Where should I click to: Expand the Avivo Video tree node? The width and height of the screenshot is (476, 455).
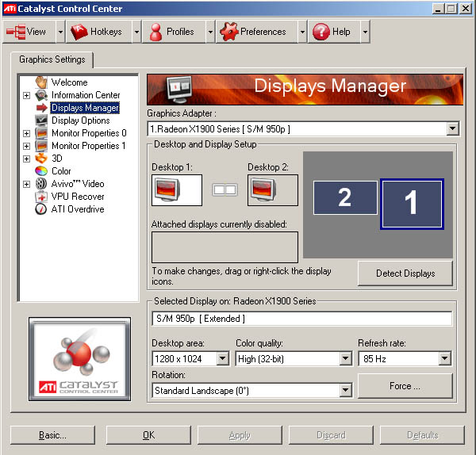[27, 184]
